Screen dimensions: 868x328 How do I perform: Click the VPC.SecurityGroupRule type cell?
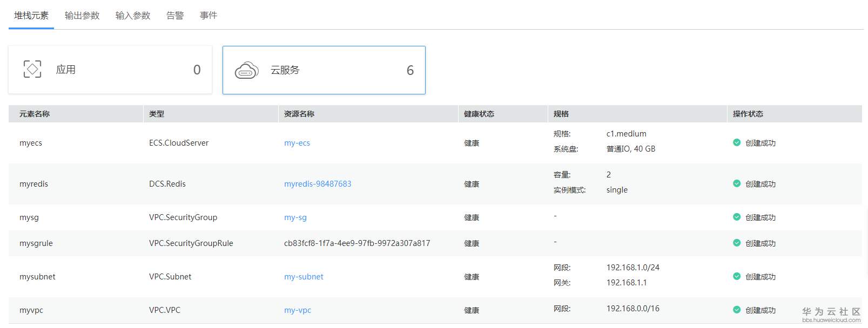[191, 243]
